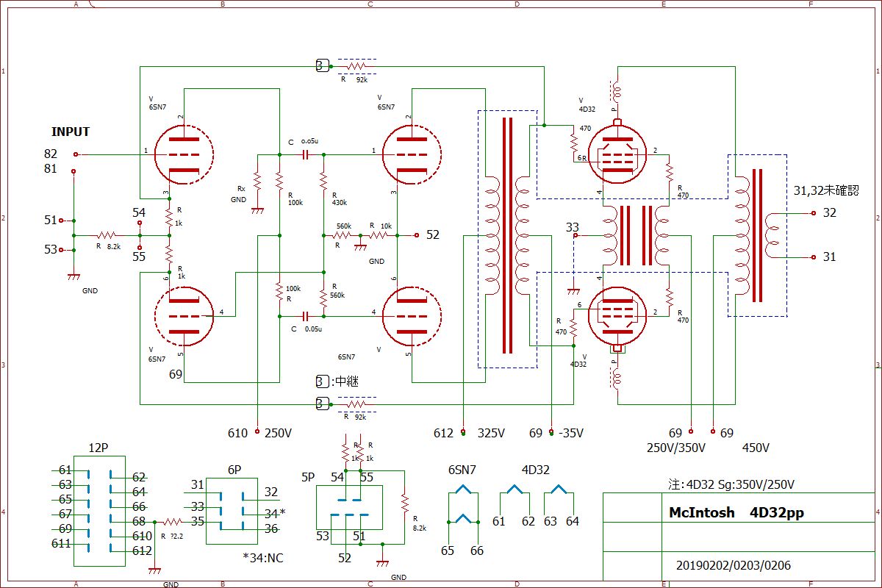Select the bottom-left 6SN7 triode symbol

184,316
